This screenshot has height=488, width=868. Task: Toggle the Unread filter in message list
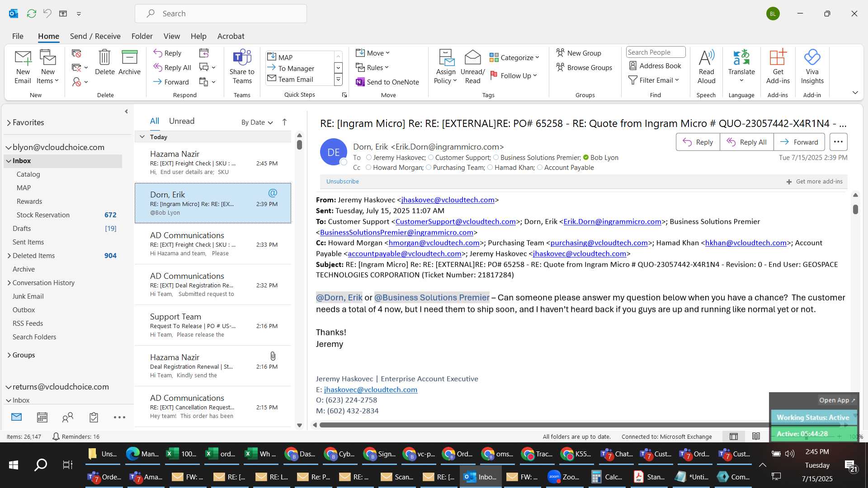pyautogui.click(x=182, y=121)
